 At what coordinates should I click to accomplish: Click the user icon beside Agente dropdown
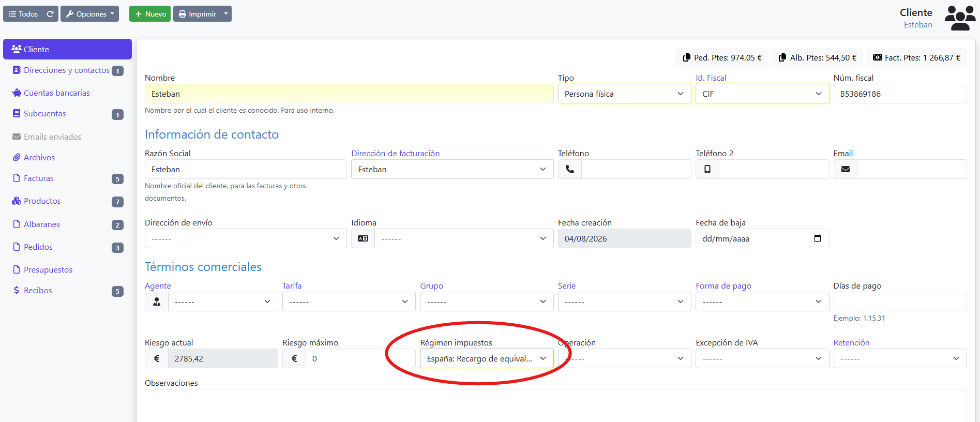(x=157, y=302)
